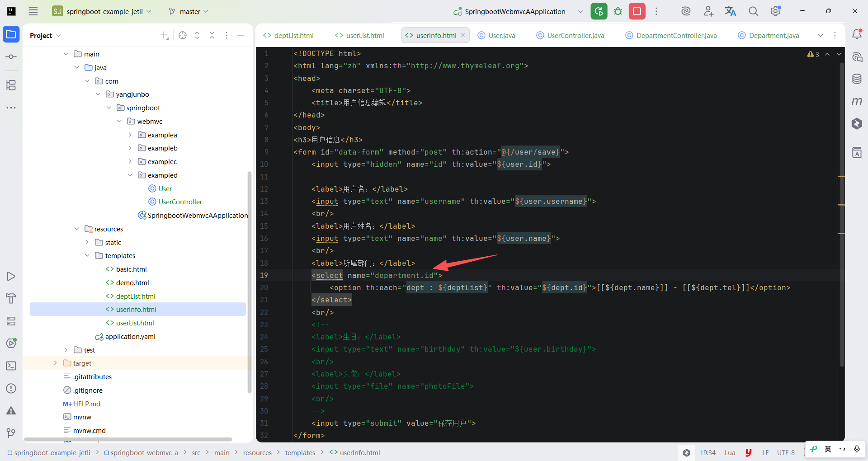Open the Database tool window
Viewport: 868px width, 461px height.
tap(857, 79)
